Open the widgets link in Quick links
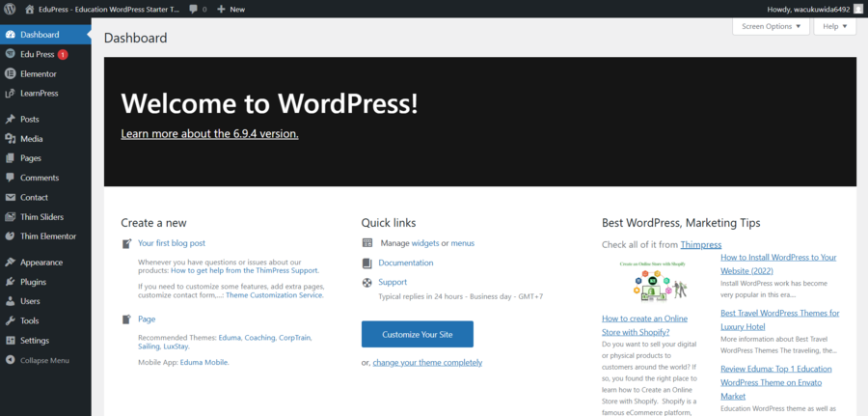Image resolution: width=868 pixels, height=416 pixels. (425, 242)
